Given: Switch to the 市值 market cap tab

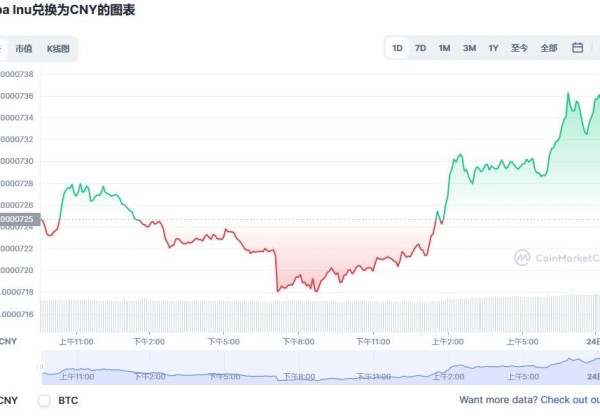Looking at the screenshot, I should (22, 48).
